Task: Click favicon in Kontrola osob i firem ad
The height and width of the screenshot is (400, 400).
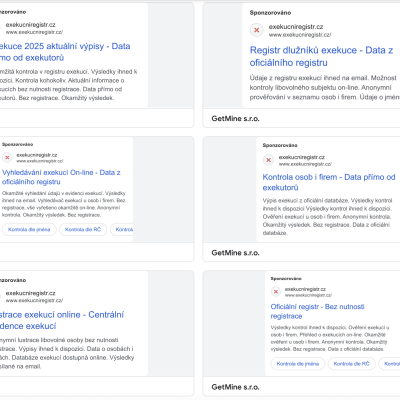Action: click(x=268, y=160)
